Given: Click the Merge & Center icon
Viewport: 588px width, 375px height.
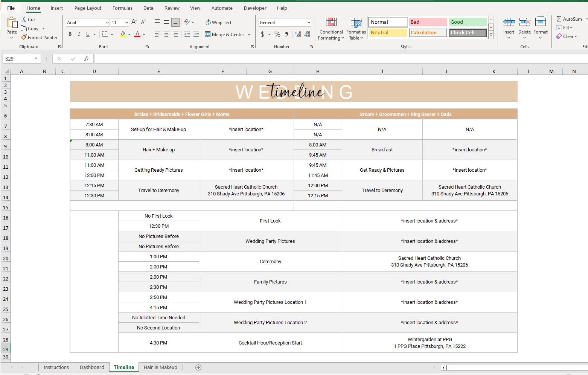Looking at the screenshot, I should pyautogui.click(x=209, y=34).
